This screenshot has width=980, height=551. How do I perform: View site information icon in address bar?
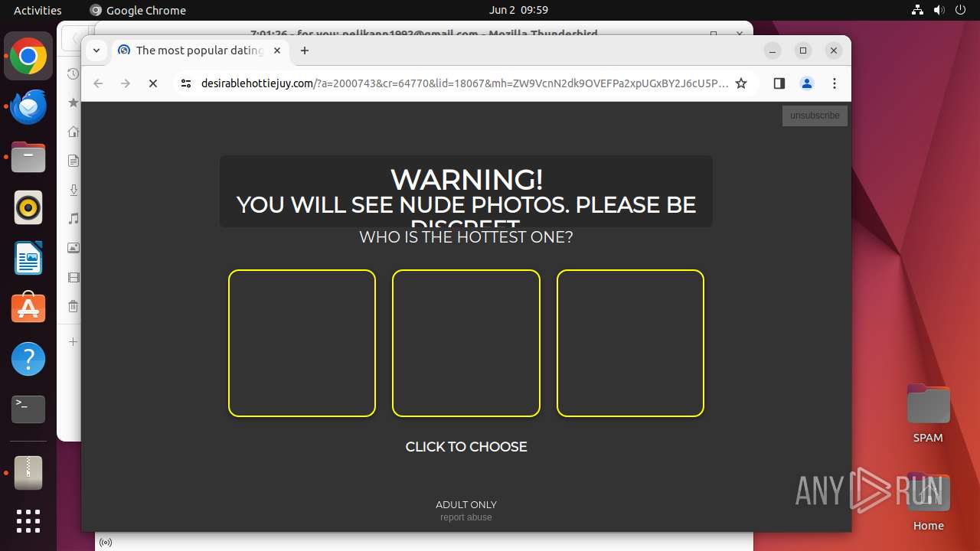[x=185, y=83]
